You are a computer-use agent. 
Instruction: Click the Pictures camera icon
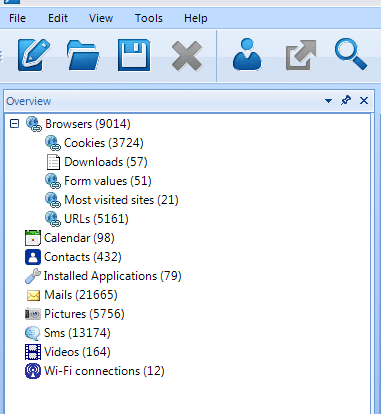[33, 314]
